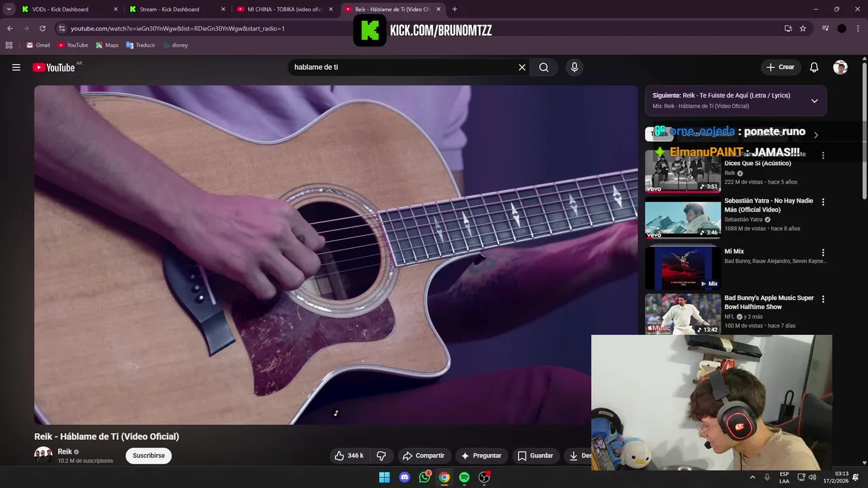Dislike the Reik video
The width and height of the screenshot is (868, 488).
tap(381, 455)
